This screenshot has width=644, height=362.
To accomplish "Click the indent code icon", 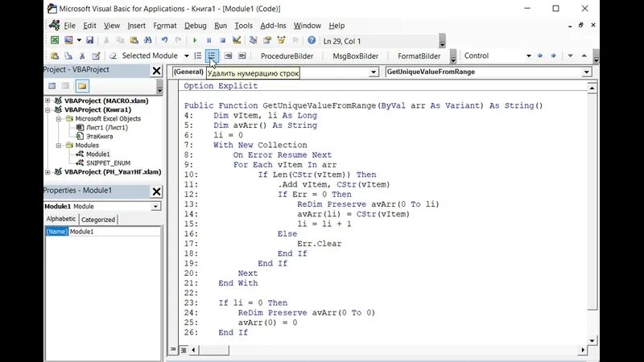I will point(228,56).
